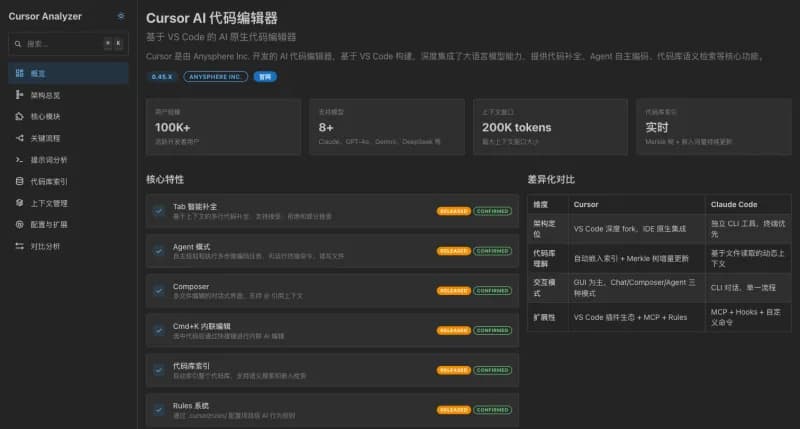This screenshot has width=800, height=429.
Task: Click the ANYSPHERE INC. tag
Action: [x=215, y=77]
